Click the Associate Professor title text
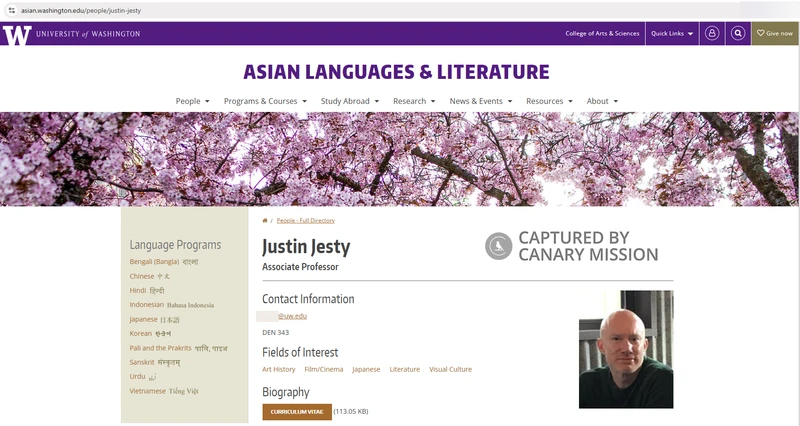 click(301, 267)
